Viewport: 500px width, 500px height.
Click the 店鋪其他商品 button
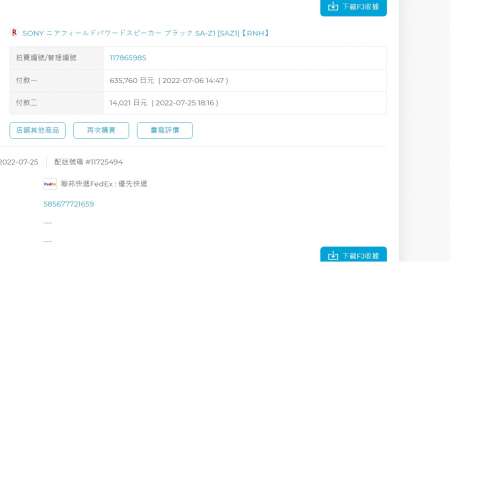click(x=37, y=130)
